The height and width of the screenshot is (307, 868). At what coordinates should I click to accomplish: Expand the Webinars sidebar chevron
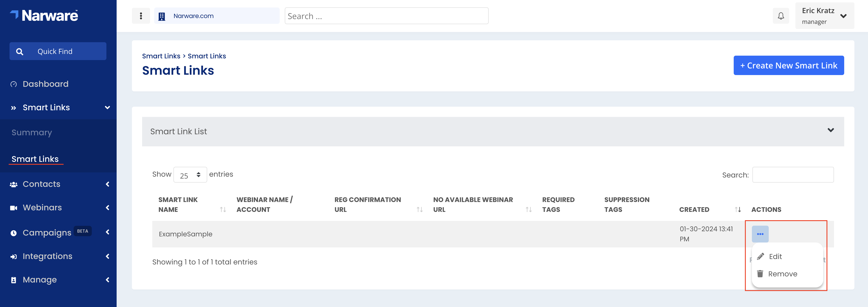tap(107, 208)
